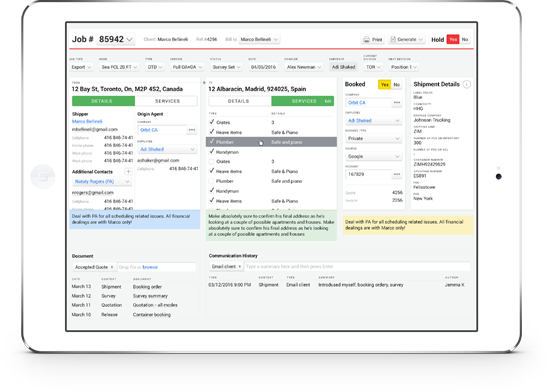Set Booked to Yes
The image size is (547, 391).
tap(384, 84)
